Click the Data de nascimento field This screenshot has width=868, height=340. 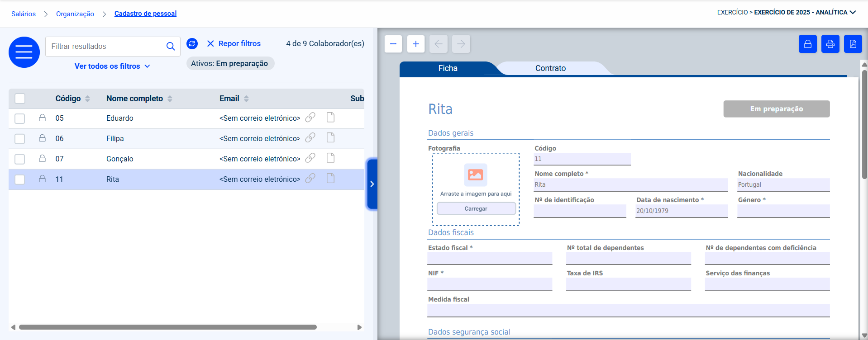click(x=682, y=211)
